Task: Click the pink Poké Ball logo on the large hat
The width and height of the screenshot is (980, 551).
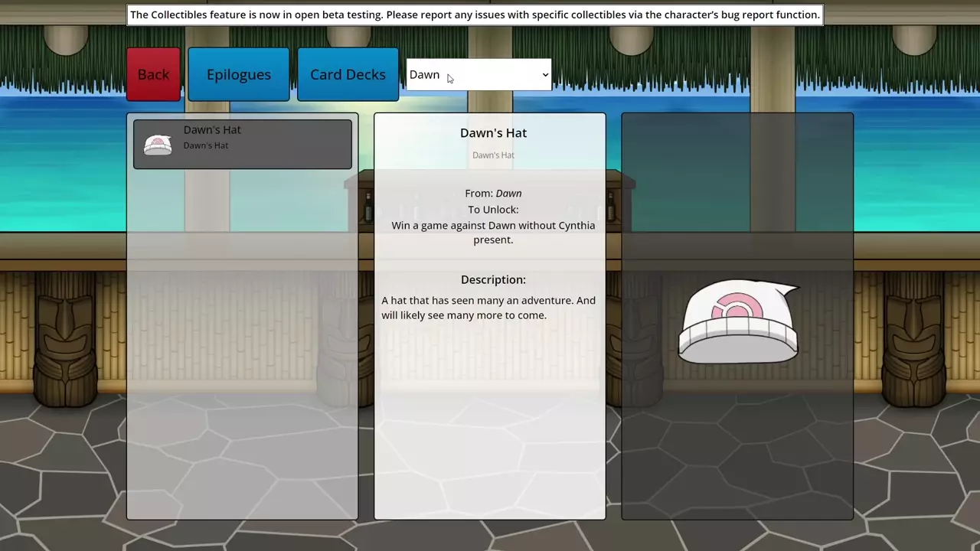Action: coord(737,307)
